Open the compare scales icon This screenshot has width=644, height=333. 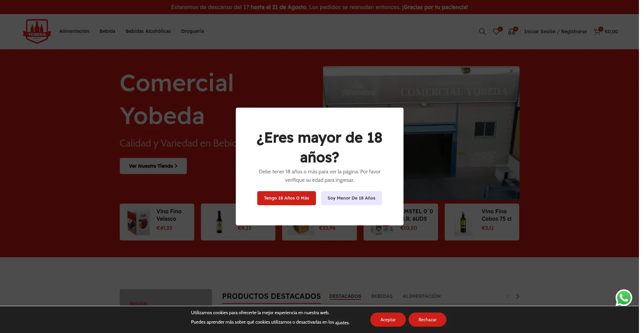(512, 31)
